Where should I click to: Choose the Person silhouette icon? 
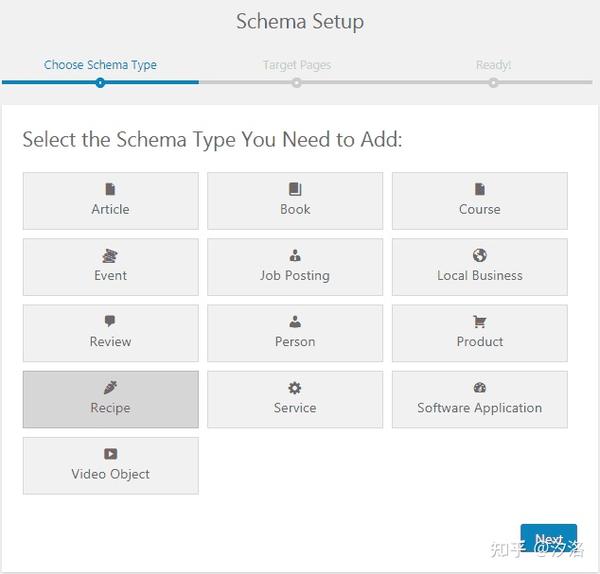(295, 321)
